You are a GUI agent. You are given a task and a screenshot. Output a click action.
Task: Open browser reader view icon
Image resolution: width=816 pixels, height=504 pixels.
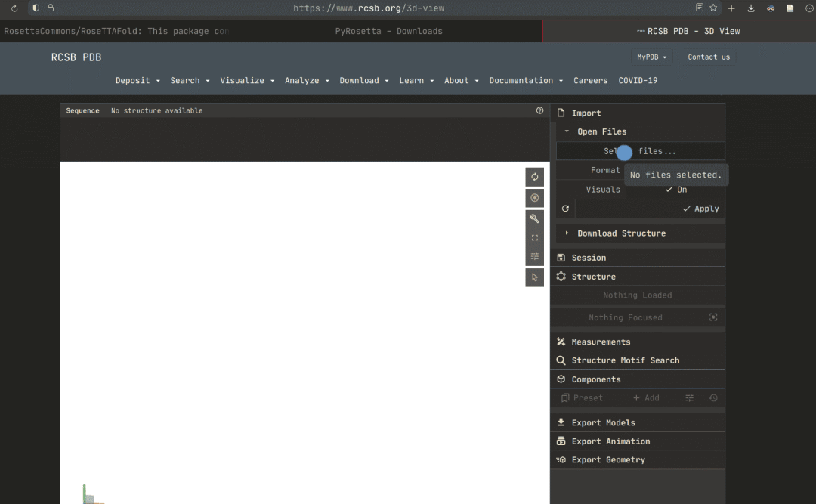pyautogui.click(x=700, y=8)
